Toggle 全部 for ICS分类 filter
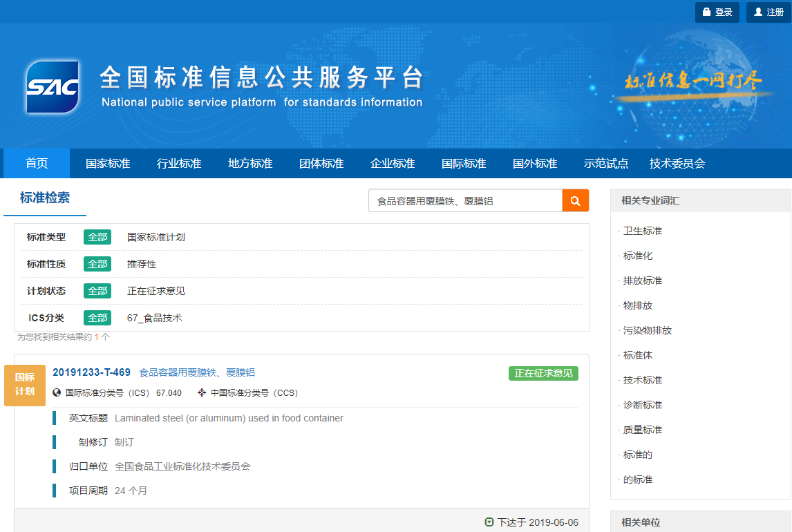Viewport: 792px width, 532px height. point(97,318)
